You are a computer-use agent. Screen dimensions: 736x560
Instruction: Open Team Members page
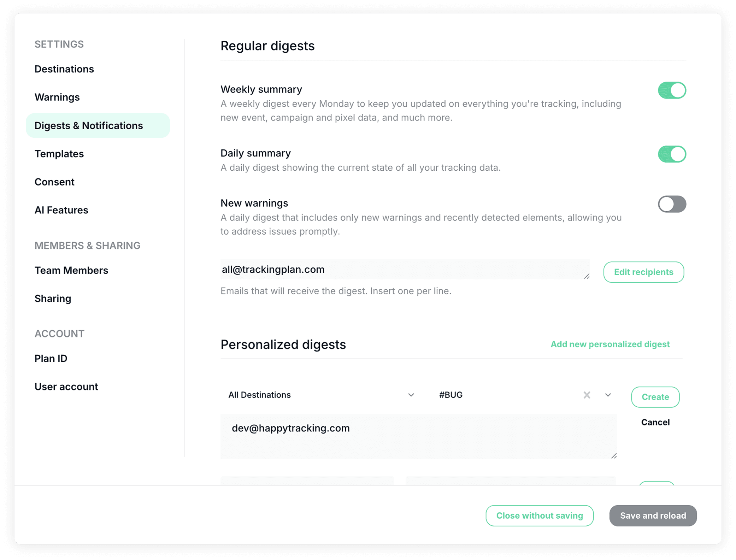point(71,270)
